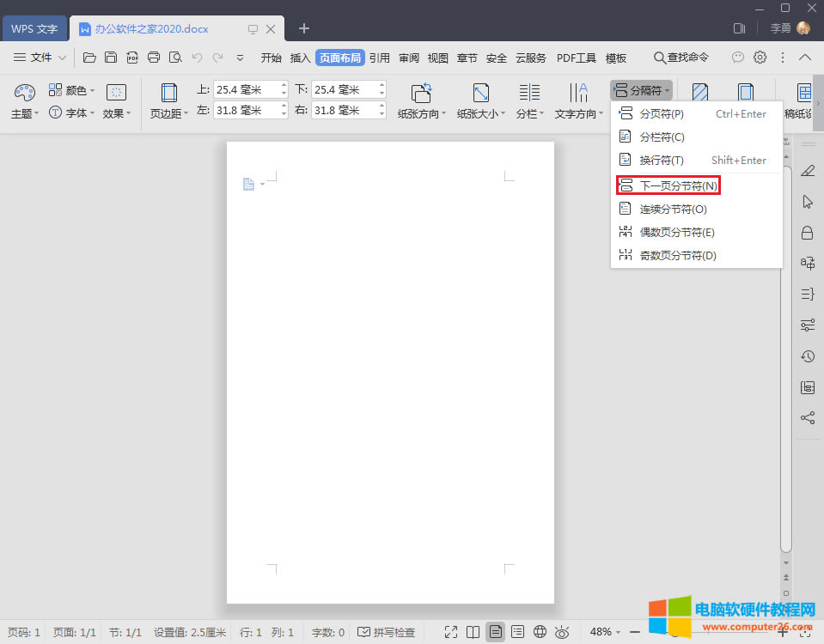Open the 48% zoom level dropdown
824x644 pixels.
pyautogui.click(x=605, y=632)
